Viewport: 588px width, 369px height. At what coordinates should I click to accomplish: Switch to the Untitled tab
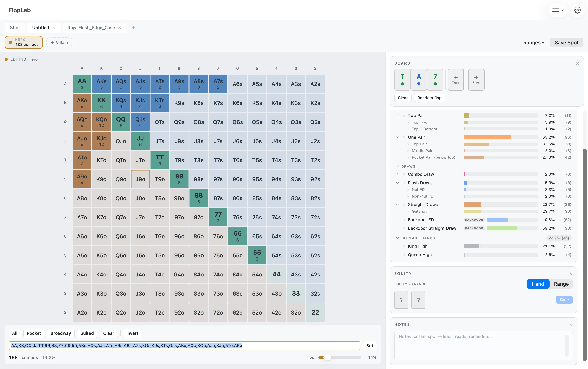[40, 28]
